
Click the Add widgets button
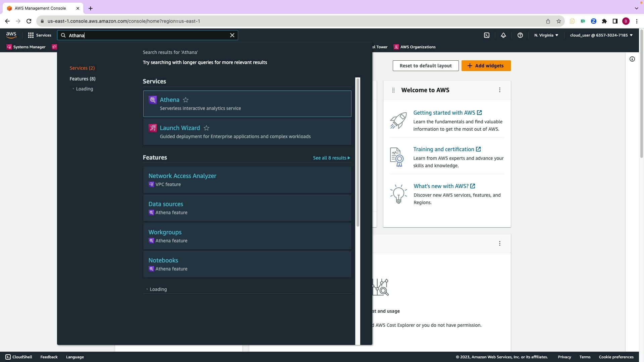(486, 66)
